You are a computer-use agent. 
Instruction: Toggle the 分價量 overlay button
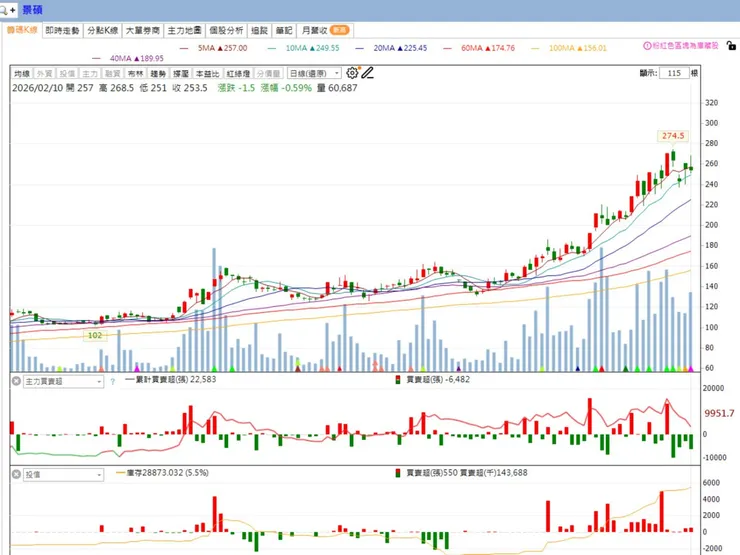269,73
